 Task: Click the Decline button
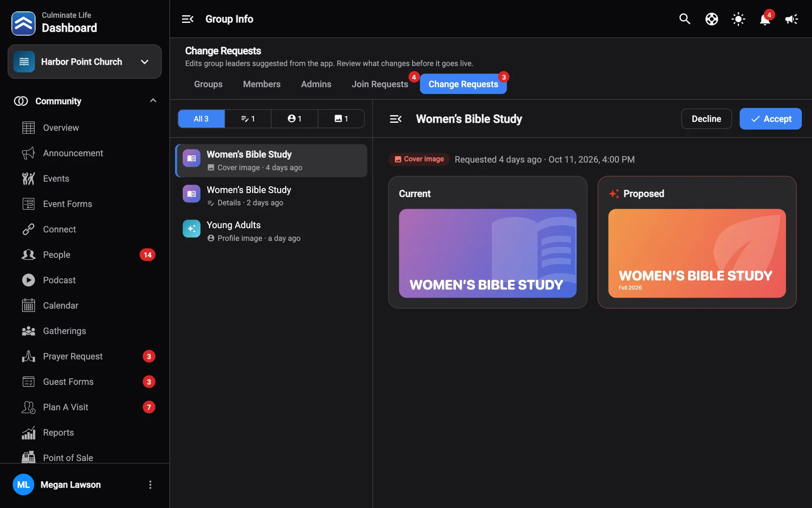(706, 119)
